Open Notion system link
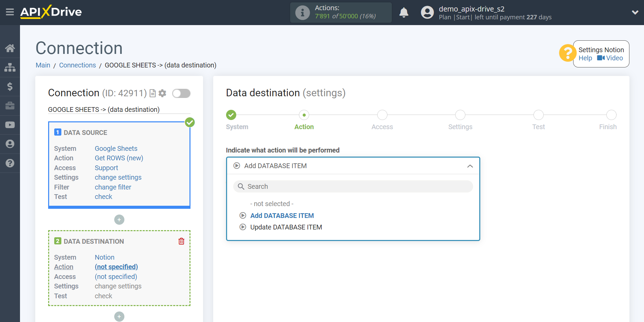 (x=104, y=257)
